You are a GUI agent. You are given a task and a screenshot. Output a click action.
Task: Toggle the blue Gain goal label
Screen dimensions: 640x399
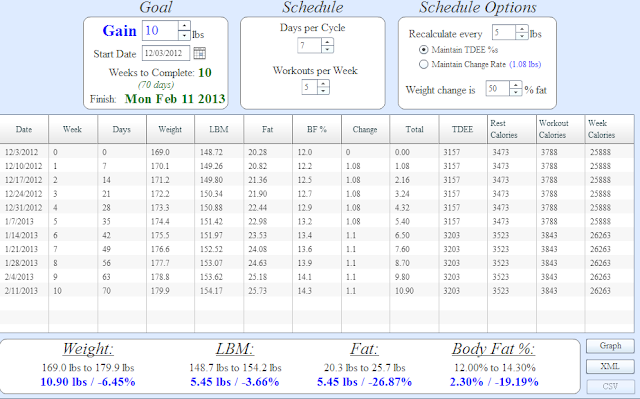tap(119, 31)
